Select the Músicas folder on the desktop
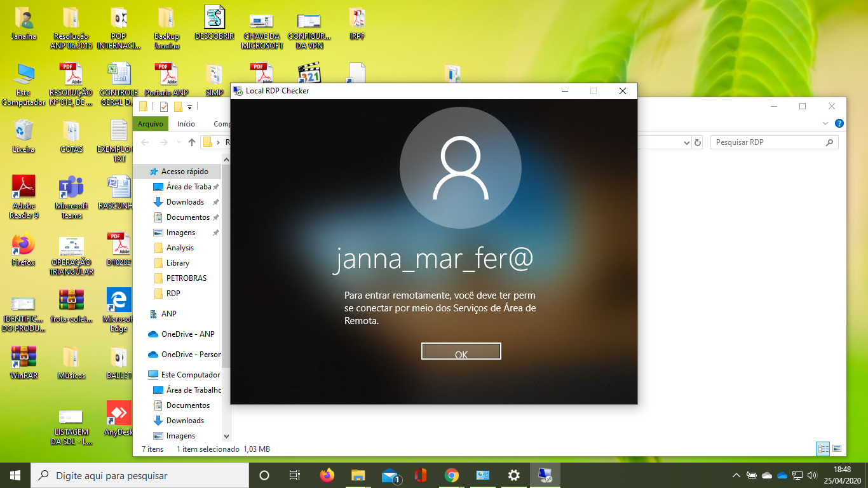This screenshot has height=488, width=868. pyautogui.click(x=71, y=362)
